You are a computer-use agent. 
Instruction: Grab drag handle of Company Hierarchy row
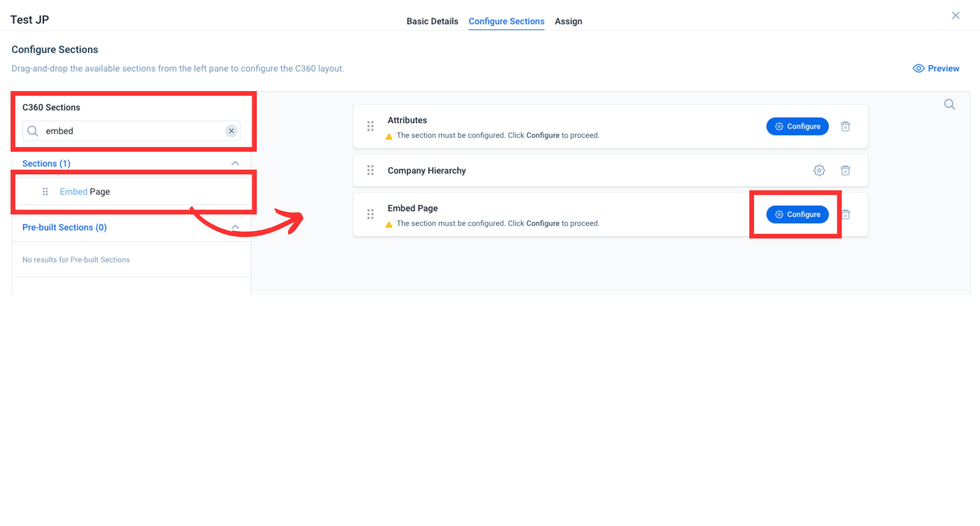[370, 170]
